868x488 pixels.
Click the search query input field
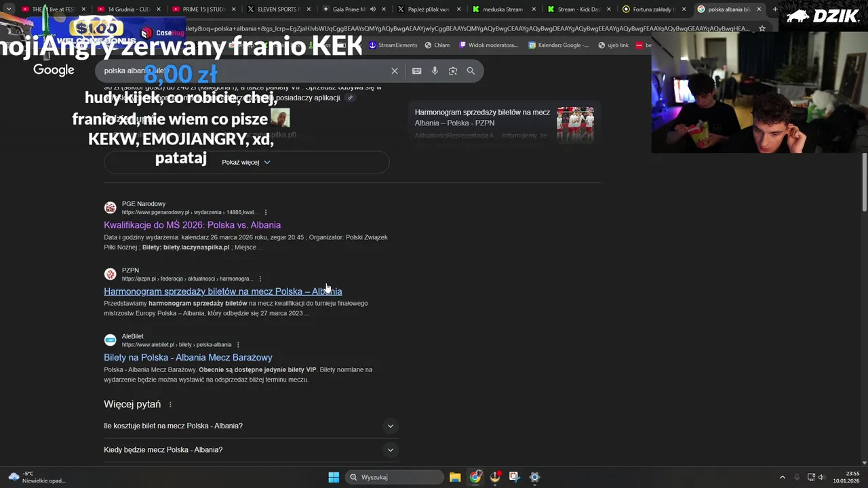click(x=241, y=70)
